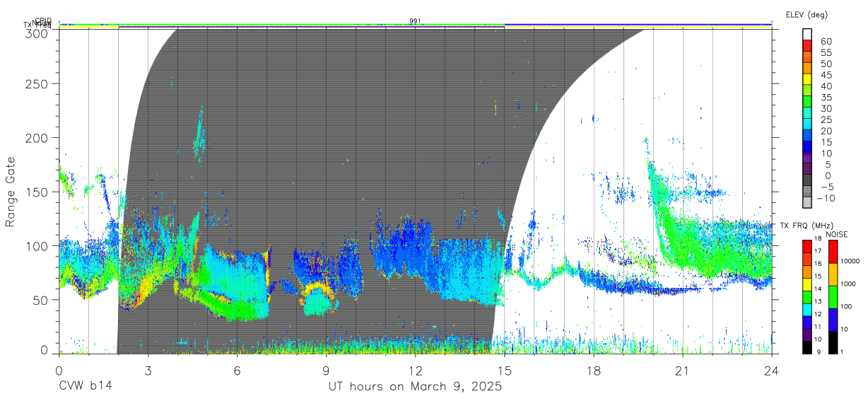
Task: Click the '24' tick on UT hours axis
Action: pyautogui.click(x=771, y=370)
